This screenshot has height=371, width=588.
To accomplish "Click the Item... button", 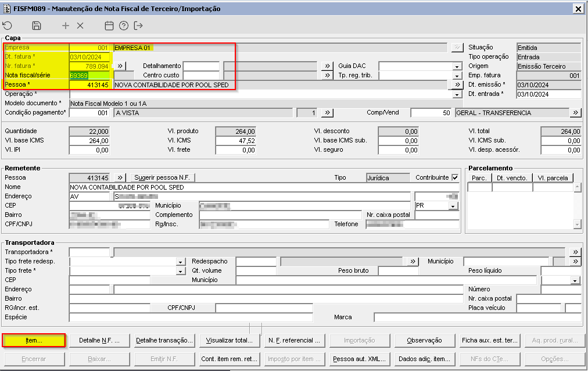I will pos(34,340).
